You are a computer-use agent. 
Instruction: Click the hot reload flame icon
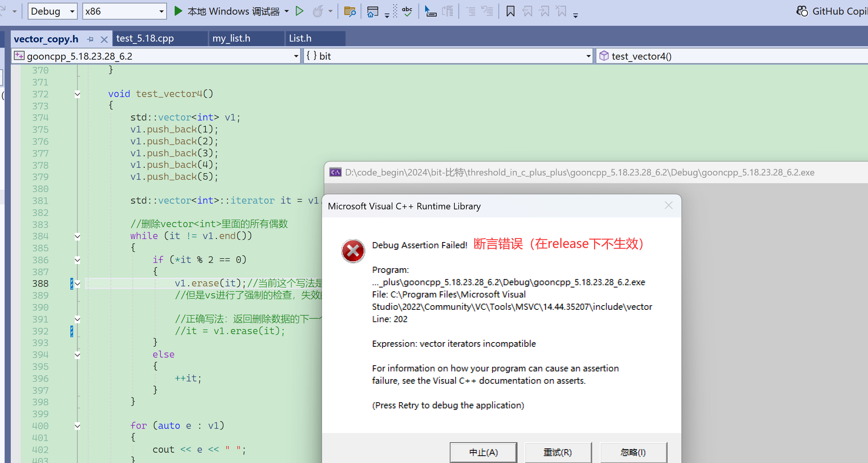[x=318, y=11]
